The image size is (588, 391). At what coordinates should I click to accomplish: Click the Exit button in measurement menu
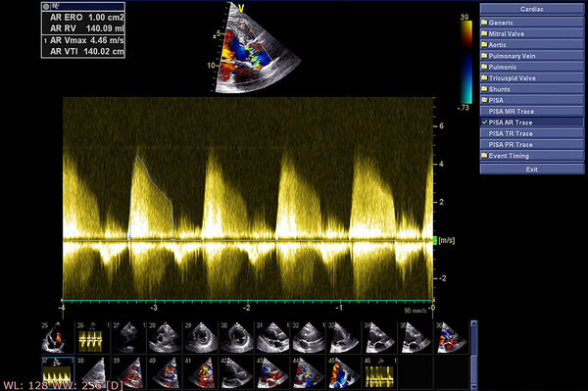[531, 170]
